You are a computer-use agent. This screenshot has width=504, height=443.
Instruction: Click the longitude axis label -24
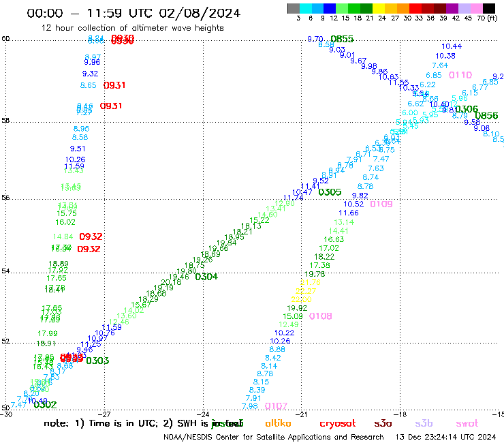click(203, 414)
